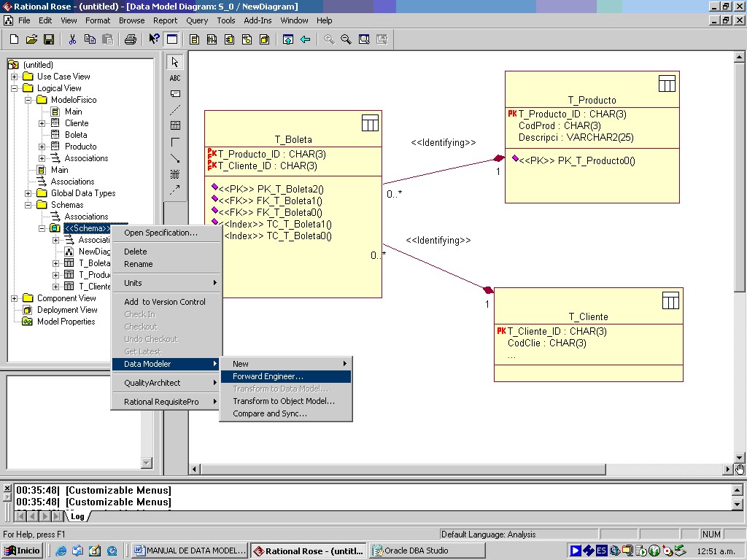Select the Selection arrow tool
This screenshot has height=560, width=747.
click(x=175, y=62)
